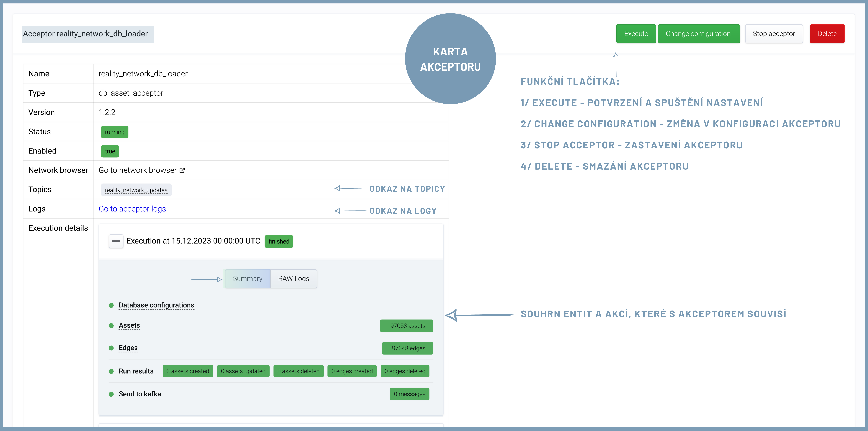This screenshot has height=431, width=868.
Task: Click the green dot next to Assets
Action: [111, 326]
